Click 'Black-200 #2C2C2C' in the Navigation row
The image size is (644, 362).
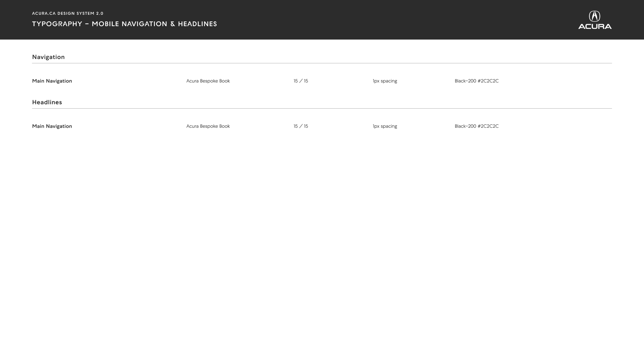(477, 81)
